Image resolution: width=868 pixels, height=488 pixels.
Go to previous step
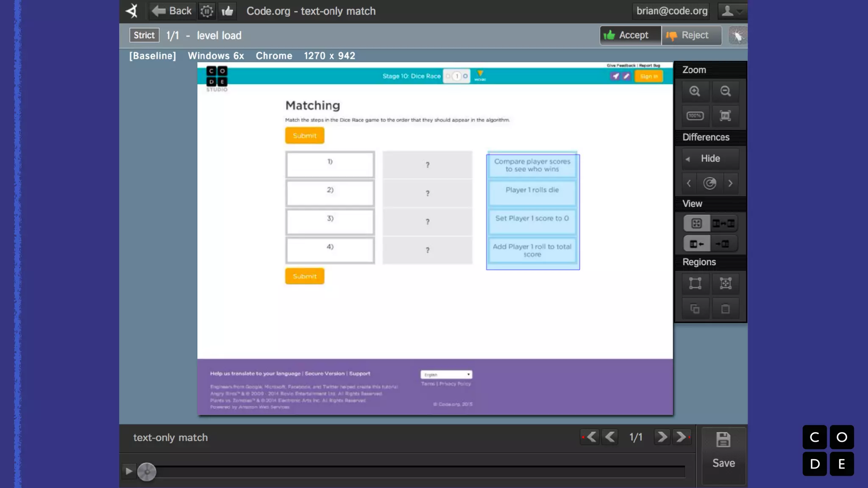pos(610,437)
